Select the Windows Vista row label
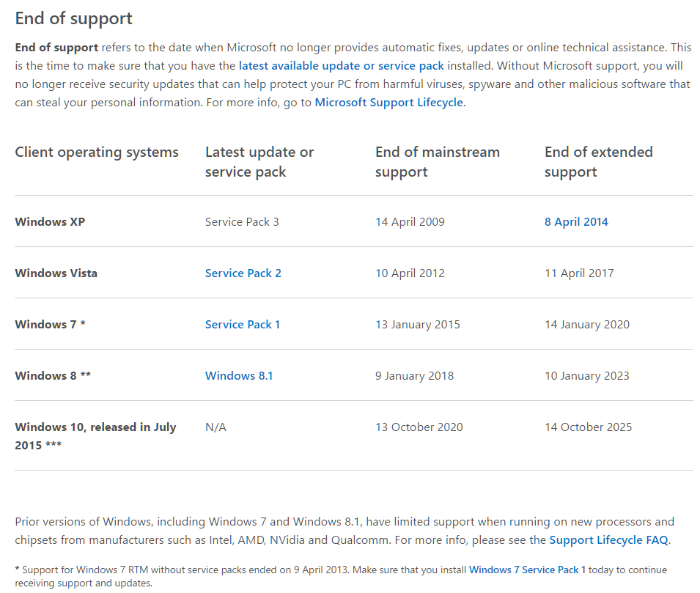 click(x=56, y=273)
